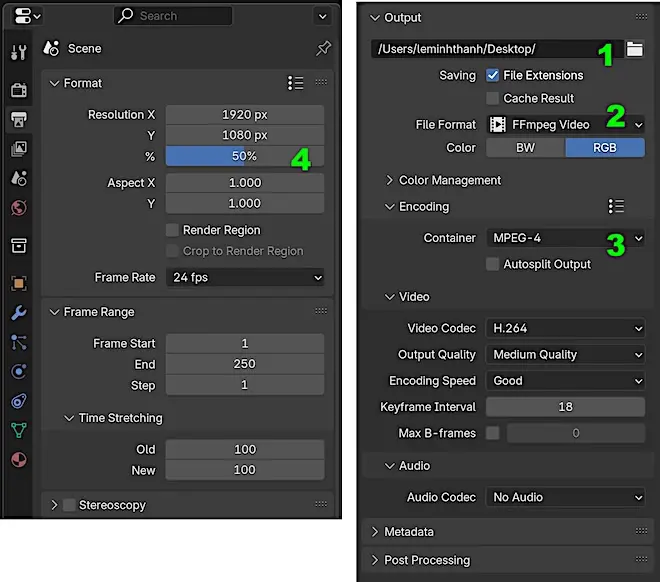Collapse the Format panel

click(54, 83)
